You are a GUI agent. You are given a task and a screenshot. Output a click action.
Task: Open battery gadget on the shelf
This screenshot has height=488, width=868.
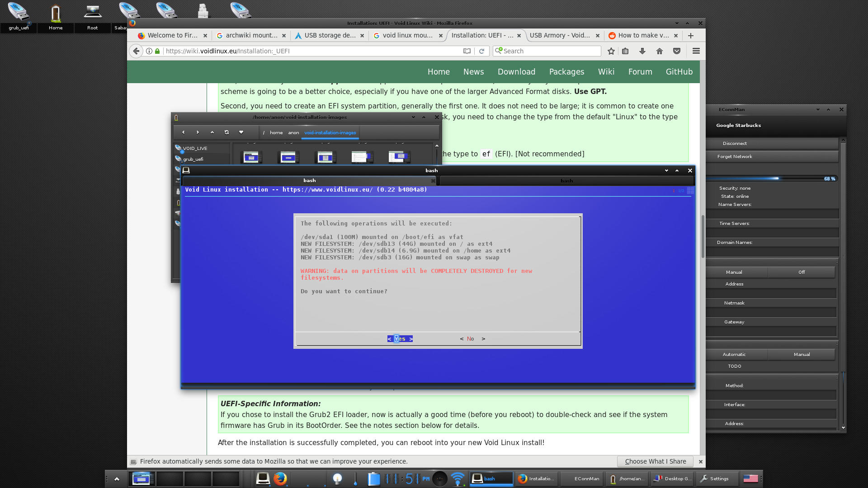(x=373, y=479)
